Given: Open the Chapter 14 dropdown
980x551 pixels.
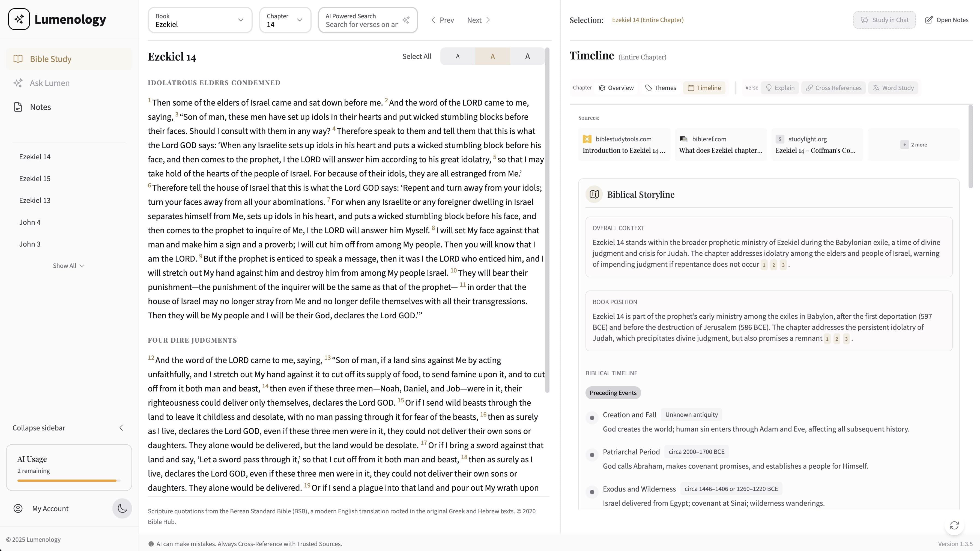Looking at the screenshot, I should (x=285, y=20).
